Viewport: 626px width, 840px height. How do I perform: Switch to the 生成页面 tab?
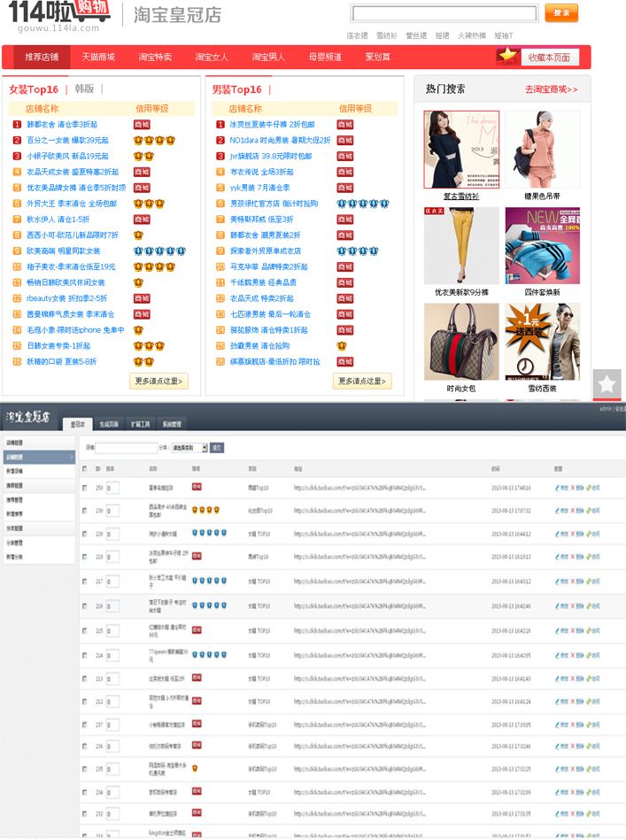(109, 424)
